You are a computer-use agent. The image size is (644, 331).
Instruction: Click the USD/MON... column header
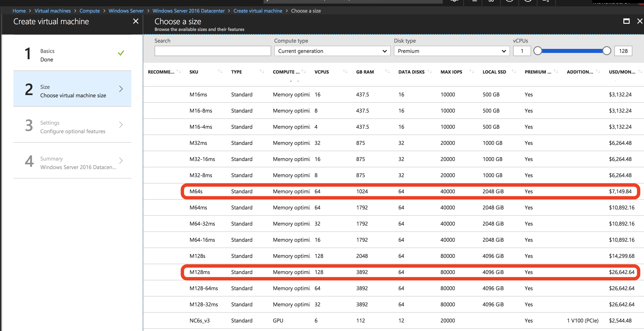pos(622,72)
